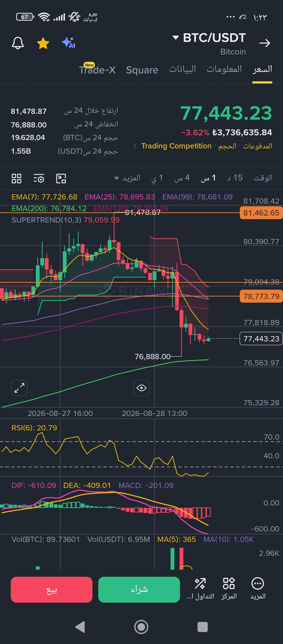Image resolution: width=283 pixels, height=644 pixels.
Task: Tap the Android recent apps button
Action: (x=203, y=627)
